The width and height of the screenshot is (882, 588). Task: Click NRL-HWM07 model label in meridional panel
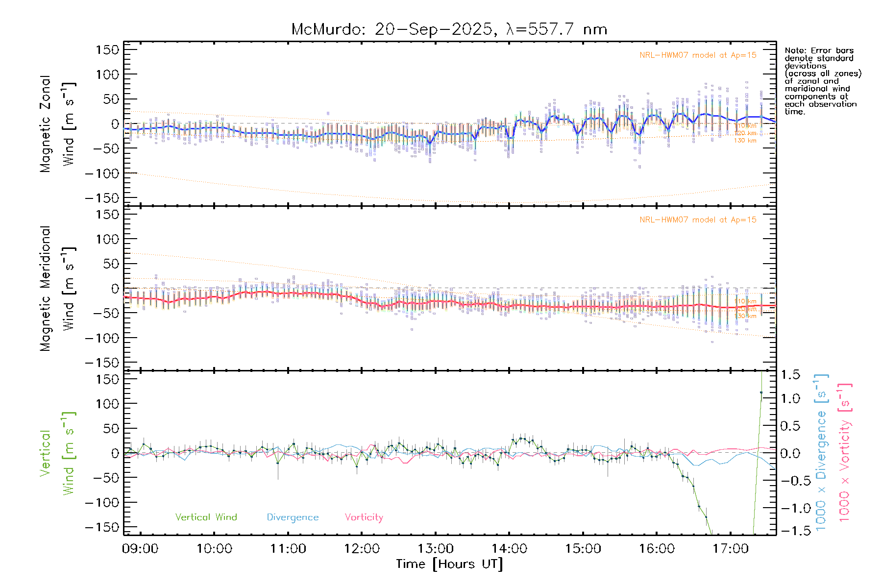coord(698,220)
